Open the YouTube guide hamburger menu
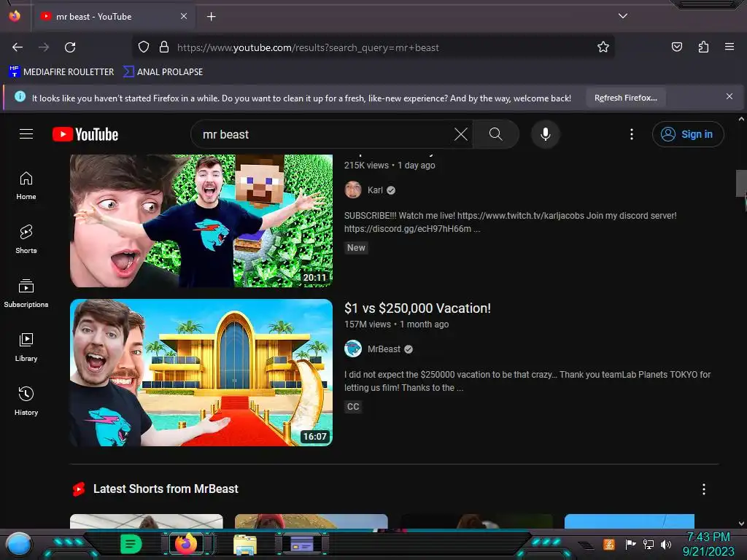 (x=26, y=134)
